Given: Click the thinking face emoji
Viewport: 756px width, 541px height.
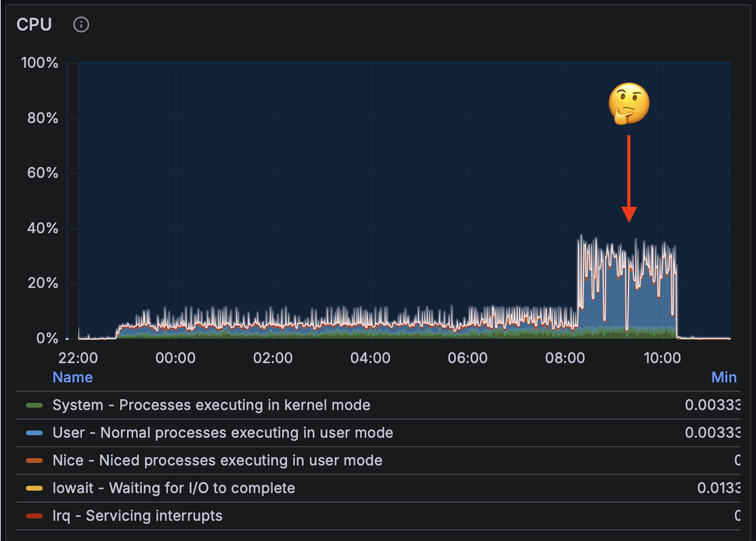Looking at the screenshot, I should (629, 103).
